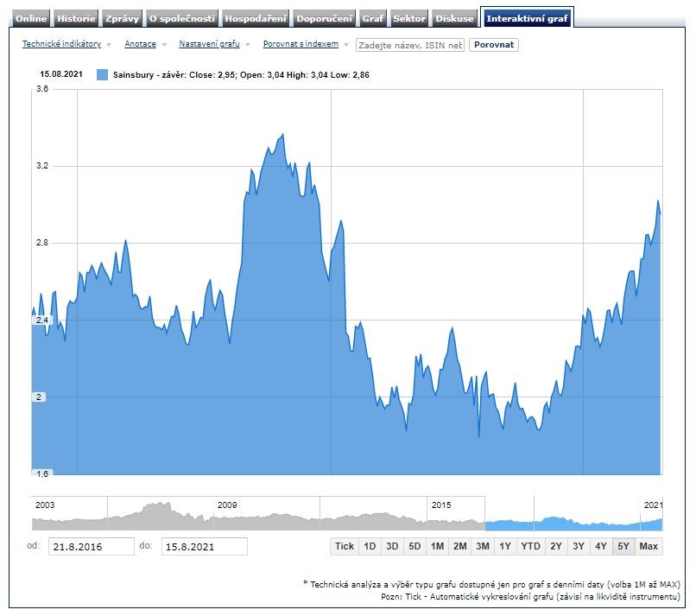Click the blue Sainsbury legend swatch

coord(103,75)
